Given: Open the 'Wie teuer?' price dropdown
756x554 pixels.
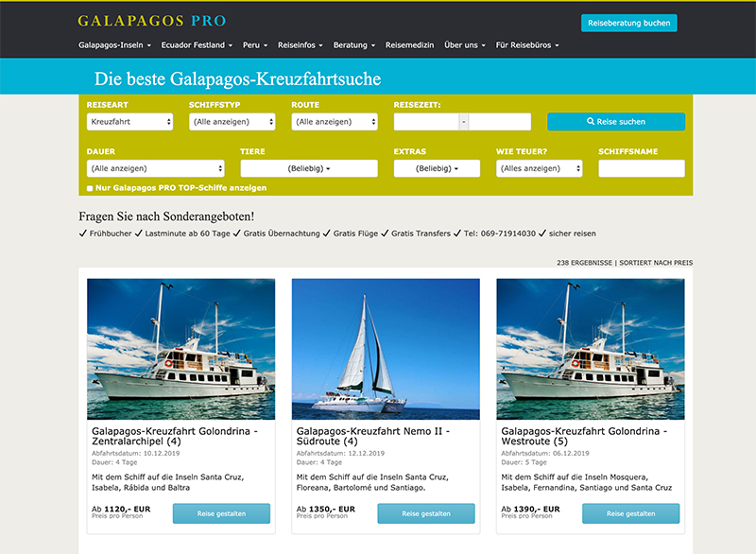Looking at the screenshot, I should 539,167.
